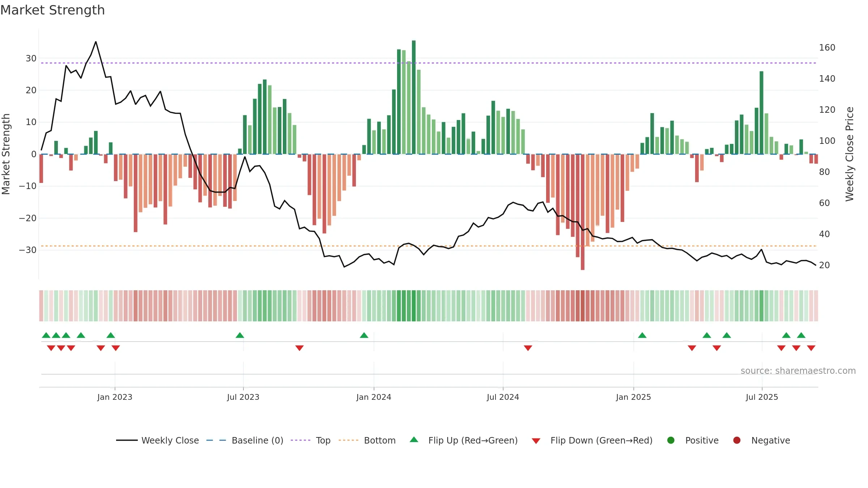Screen dimensions: 868x488
Task: Click the darkest red heatmap strip cell
Action: 583,306
